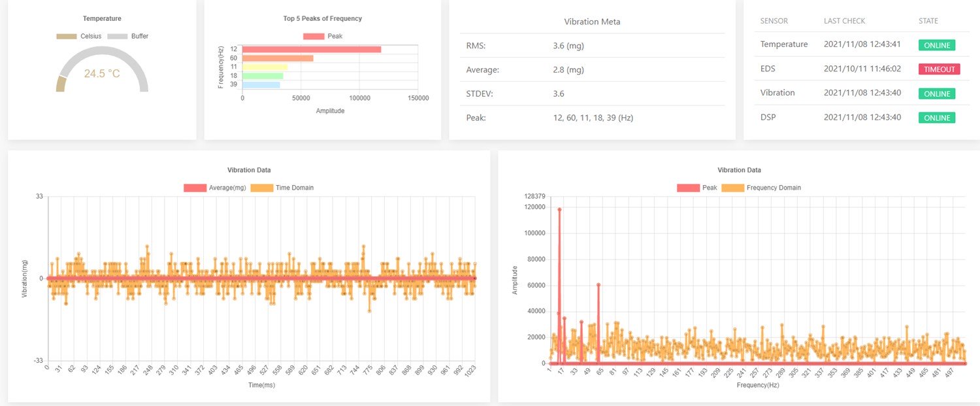Screen dimensions: 980x406
Task: Click the Frequency(Hz) axis title under the spectrum chart
Action: click(x=758, y=386)
